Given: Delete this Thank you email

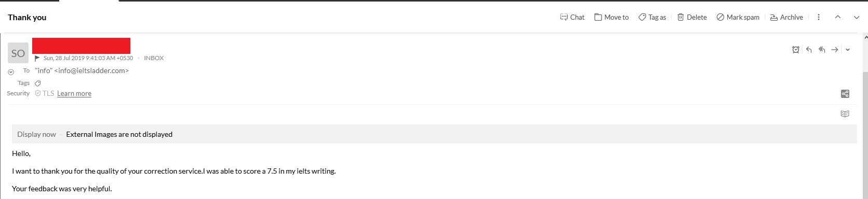Looking at the screenshot, I should [692, 17].
